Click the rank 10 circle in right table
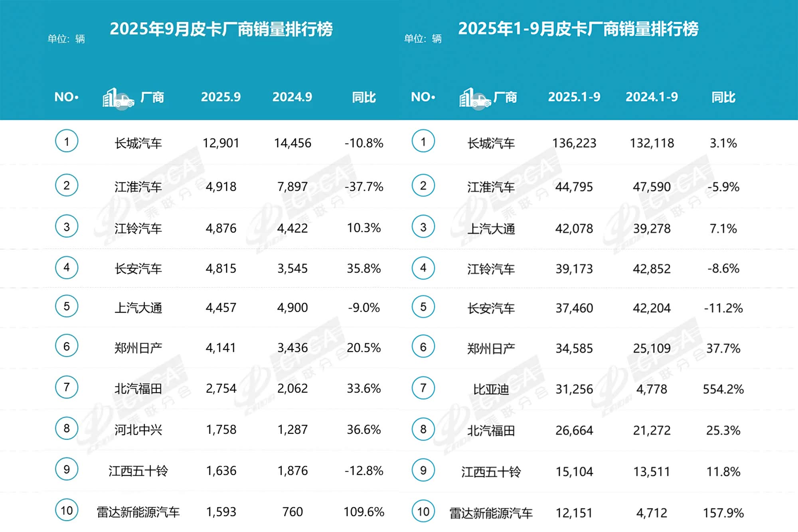The height and width of the screenshot is (532, 798). 423,511
